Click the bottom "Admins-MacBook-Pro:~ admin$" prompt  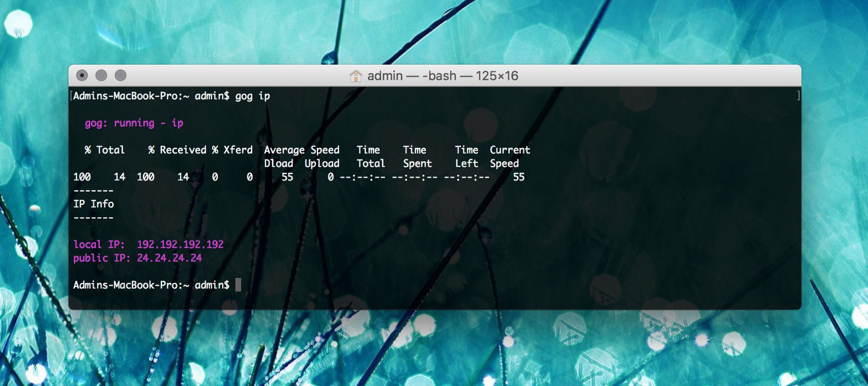pyautogui.click(x=151, y=285)
